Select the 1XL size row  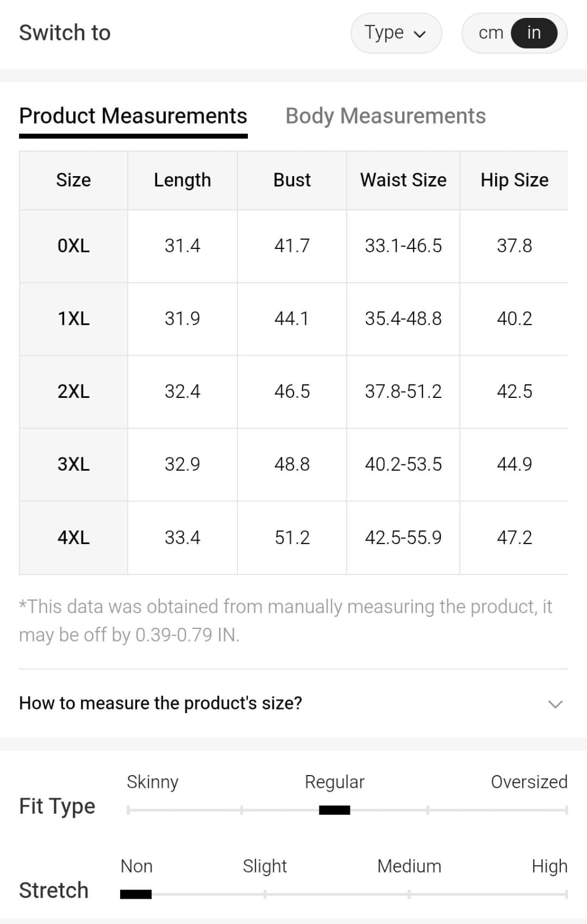pos(73,319)
